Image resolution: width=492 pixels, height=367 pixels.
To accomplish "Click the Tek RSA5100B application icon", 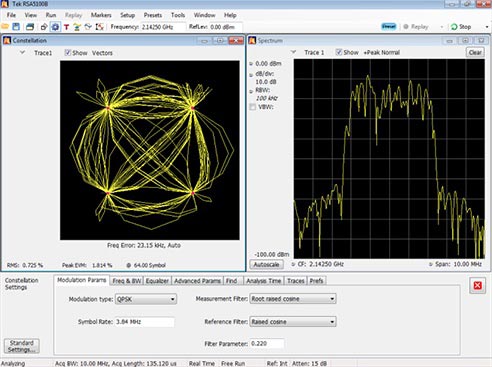I will click(4, 4).
